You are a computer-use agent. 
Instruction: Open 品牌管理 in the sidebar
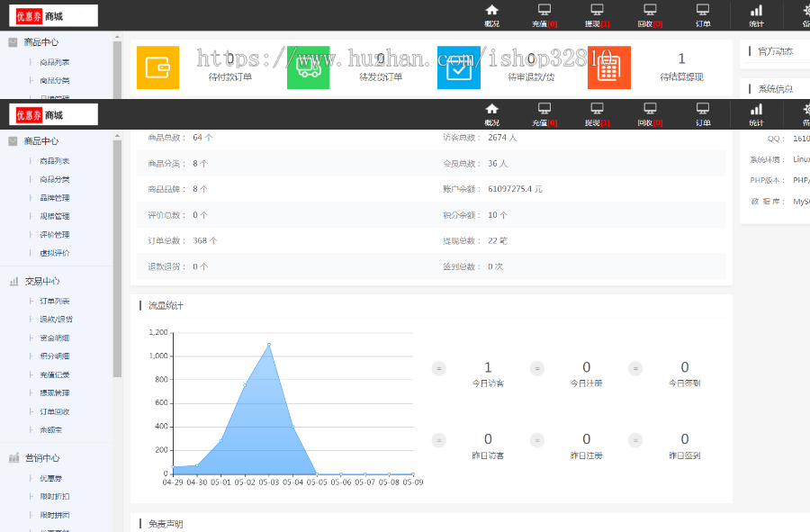coord(54,198)
